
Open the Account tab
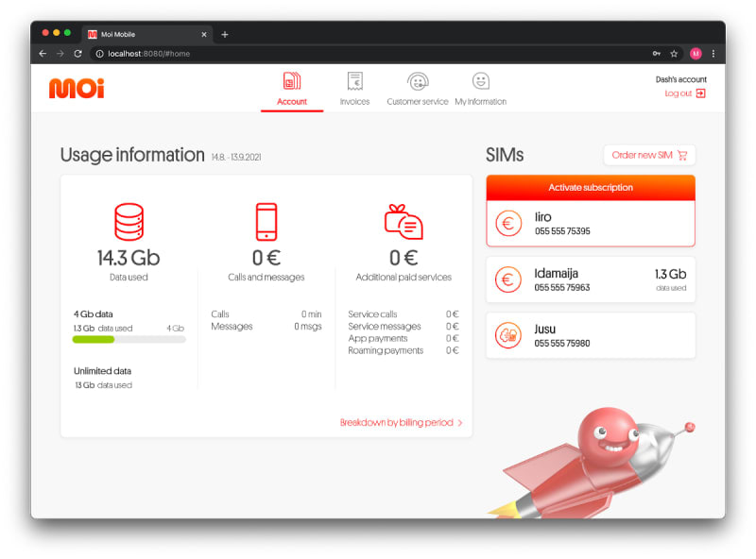[x=292, y=90]
